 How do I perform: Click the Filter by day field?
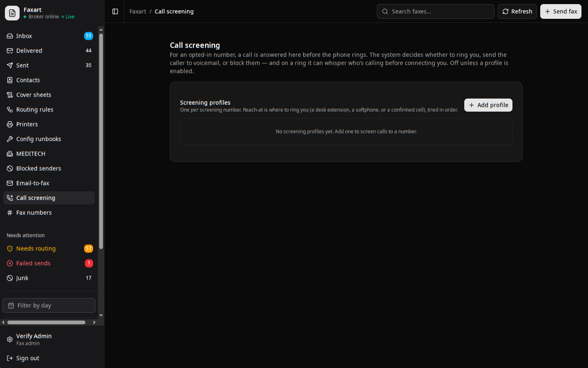49,305
